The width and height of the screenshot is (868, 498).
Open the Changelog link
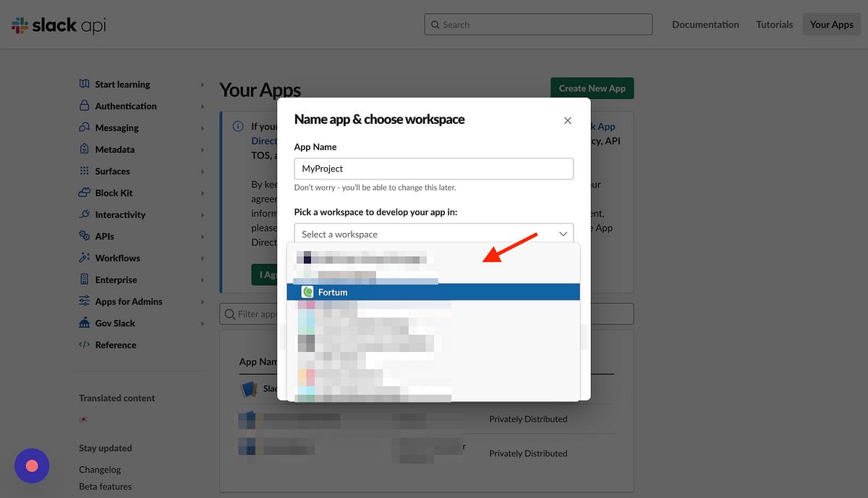click(x=100, y=469)
